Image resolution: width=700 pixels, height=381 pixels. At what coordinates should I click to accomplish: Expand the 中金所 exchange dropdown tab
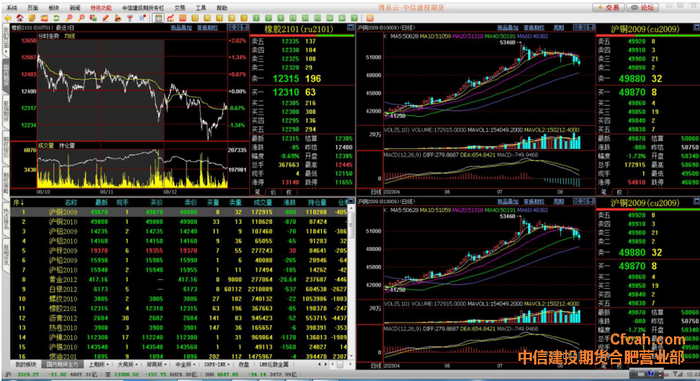185,364
